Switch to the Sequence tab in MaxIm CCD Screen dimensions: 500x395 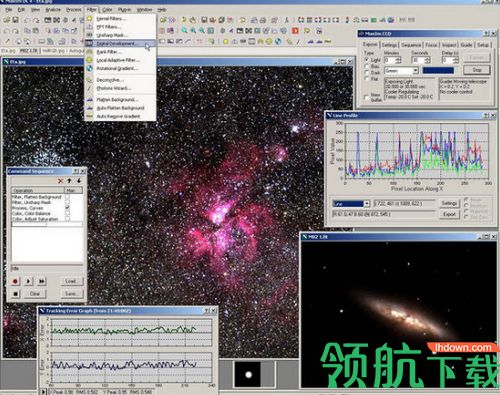coord(411,45)
